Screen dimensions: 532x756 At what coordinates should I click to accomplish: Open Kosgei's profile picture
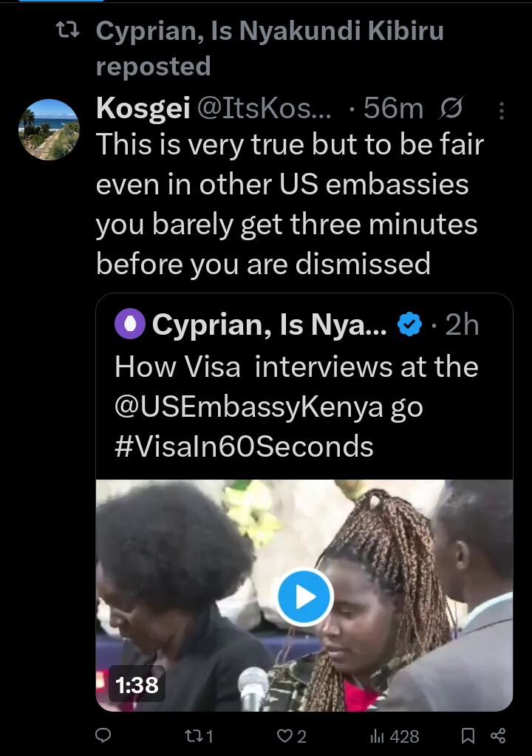[x=49, y=129]
